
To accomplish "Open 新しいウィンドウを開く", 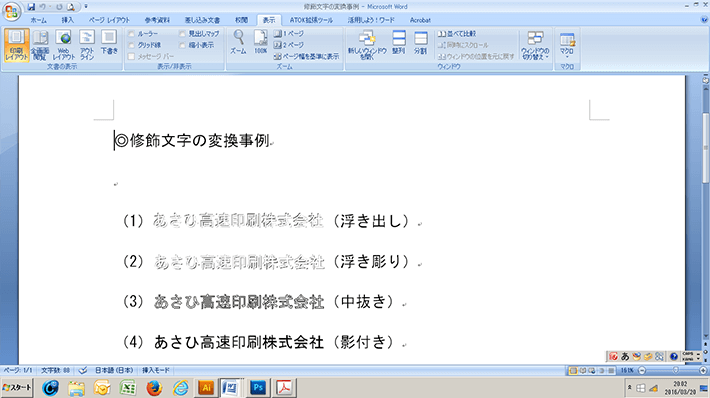I will [367, 45].
